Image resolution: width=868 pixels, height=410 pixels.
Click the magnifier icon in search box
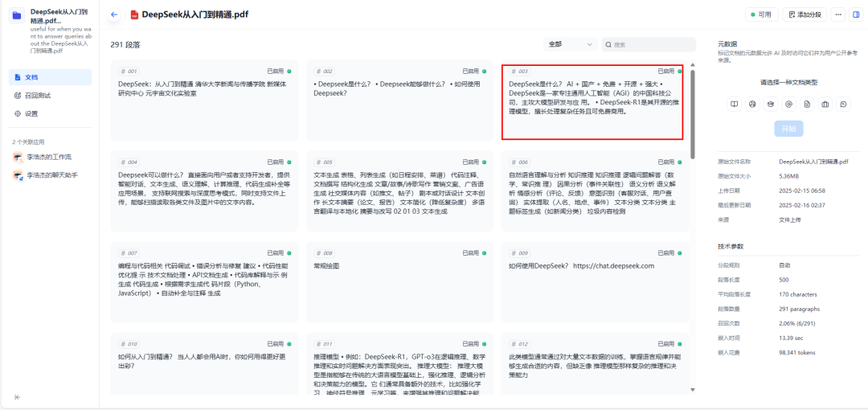[608, 45]
